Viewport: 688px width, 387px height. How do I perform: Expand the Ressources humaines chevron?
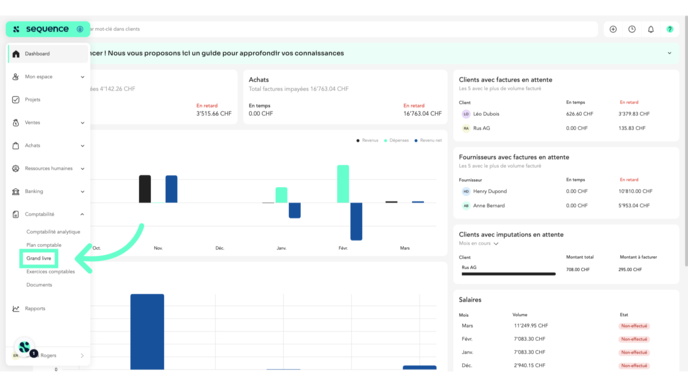[x=82, y=168]
